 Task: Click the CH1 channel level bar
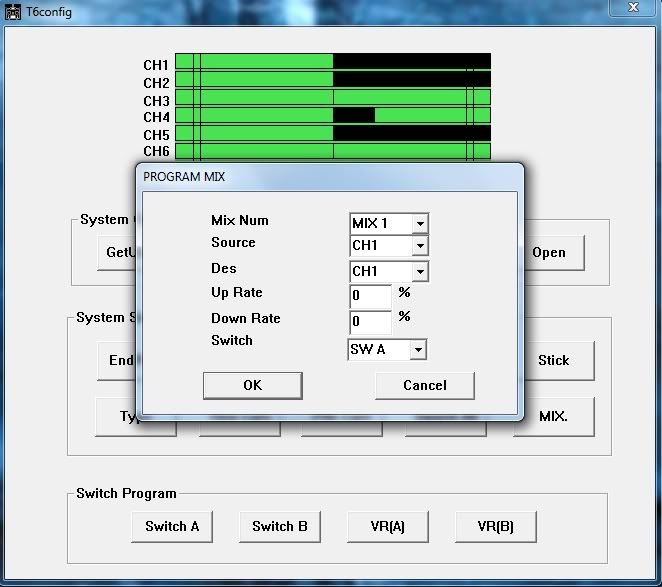click(x=332, y=63)
